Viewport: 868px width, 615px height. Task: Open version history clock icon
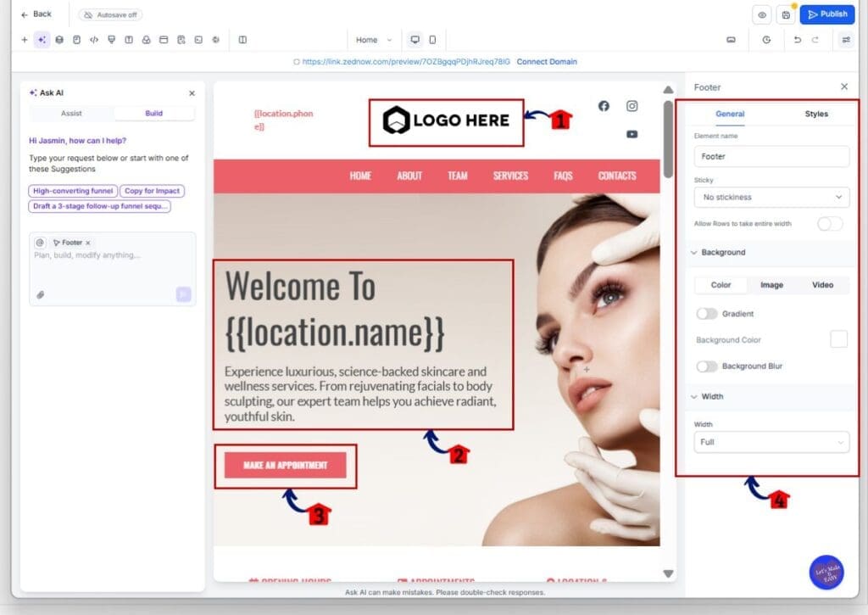tap(766, 40)
